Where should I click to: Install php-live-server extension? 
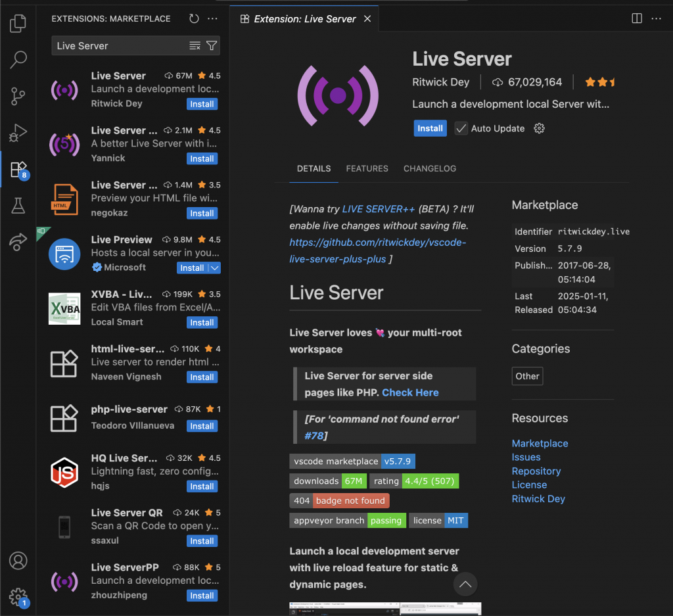(x=202, y=426)
